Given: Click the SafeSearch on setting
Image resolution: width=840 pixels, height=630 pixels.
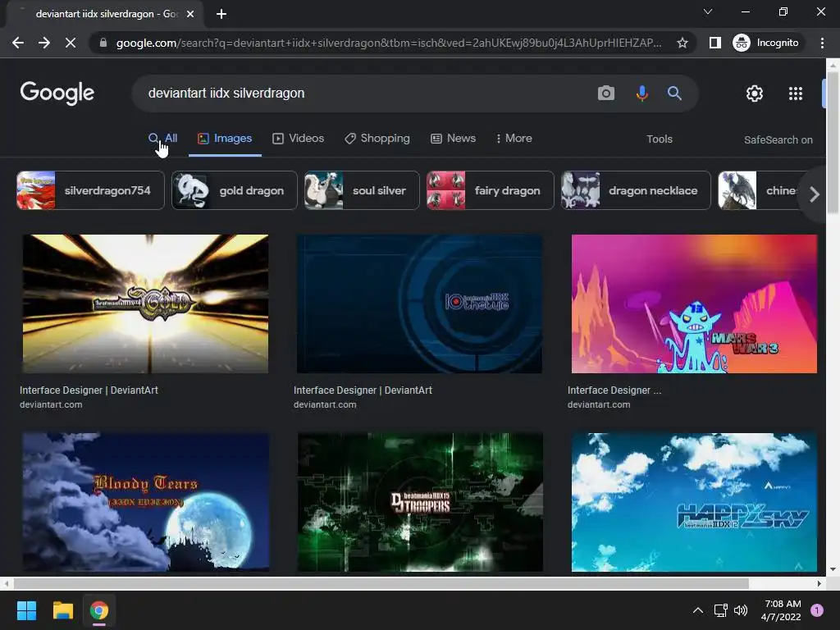Looking at the screenshot, I should 778,139.
